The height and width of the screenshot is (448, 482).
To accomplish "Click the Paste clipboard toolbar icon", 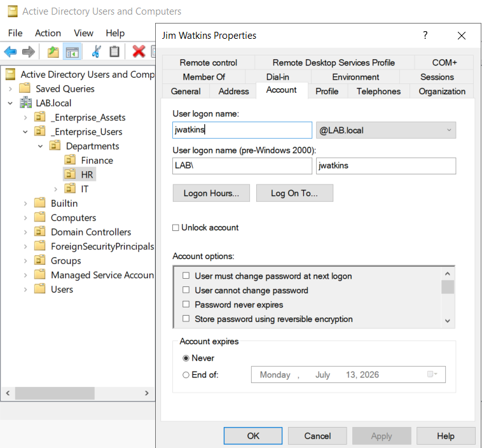I will click(x=114, y=52).
